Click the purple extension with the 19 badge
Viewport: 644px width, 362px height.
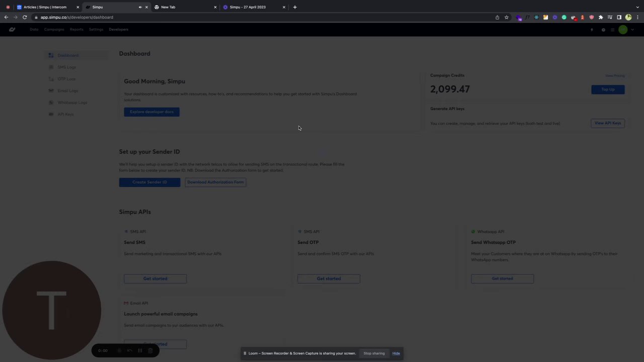pyautogui.click(x=519, y=18)
